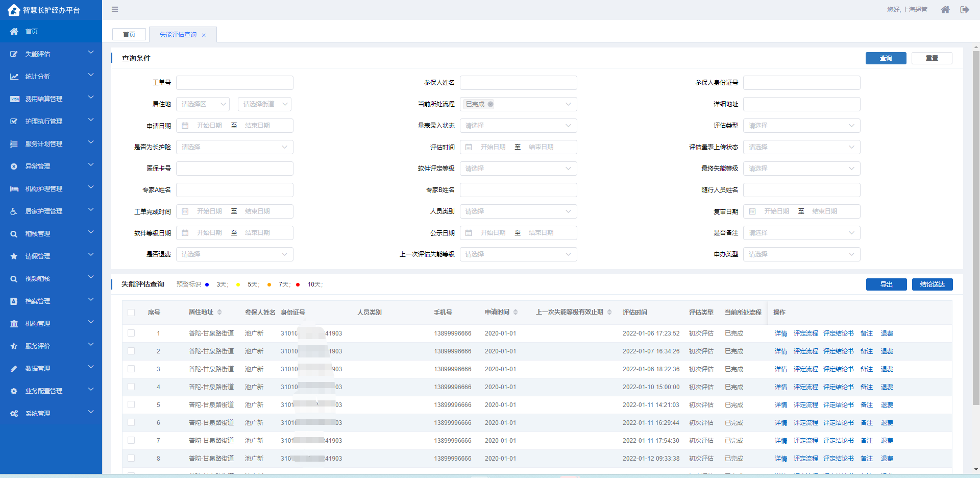
Task: Remove the 已完成 tag in 当前所处流程
Action: click(491, 104)
